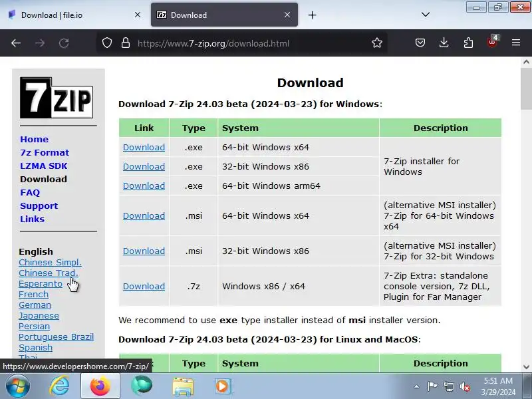The width and height of the screenshot is (532, 399).
Task: Open the Firefox hamburger menu
Action: (516, 43)
